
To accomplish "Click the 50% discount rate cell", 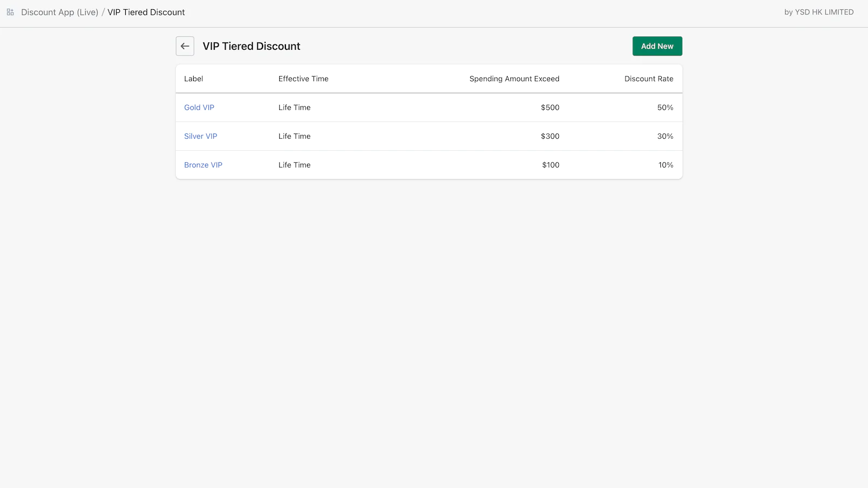I will point(665,107).
